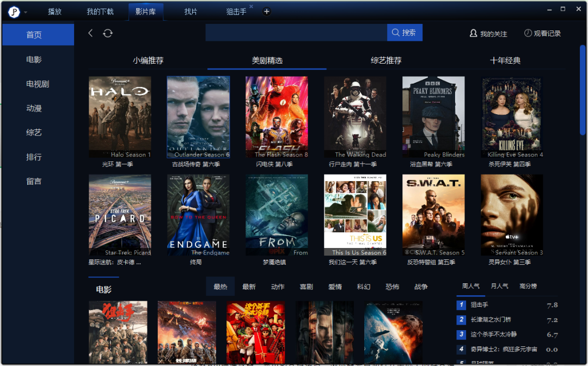The height and width of the screenshot is (366, 588).
Task: Select the 影片库 tab
Action: pos(145,11)
